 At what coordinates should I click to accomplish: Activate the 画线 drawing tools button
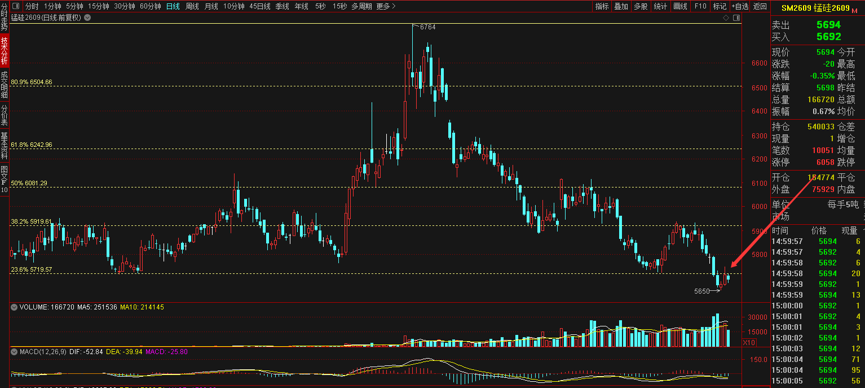(681, 7)
